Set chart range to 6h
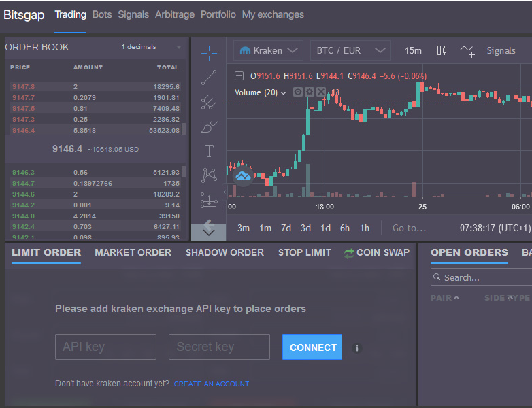The width and height of the screenshot is (532, 408). click(345, 228)
